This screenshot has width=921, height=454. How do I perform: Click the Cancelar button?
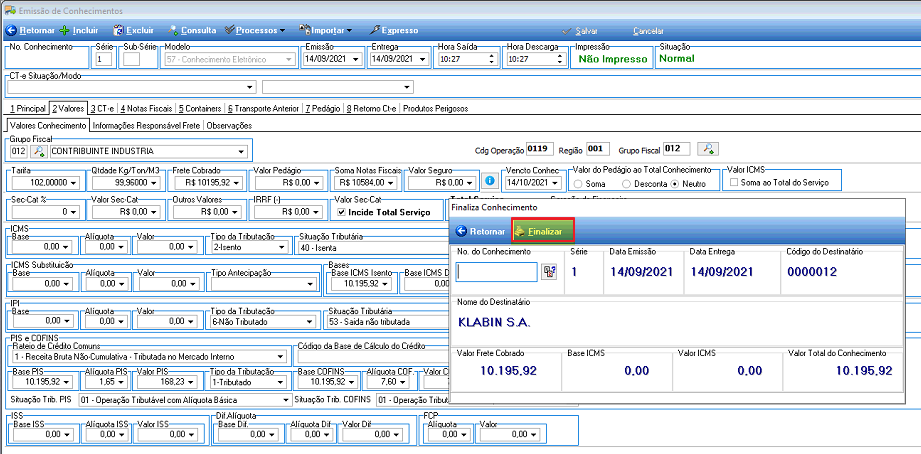[x=648, y=31]
